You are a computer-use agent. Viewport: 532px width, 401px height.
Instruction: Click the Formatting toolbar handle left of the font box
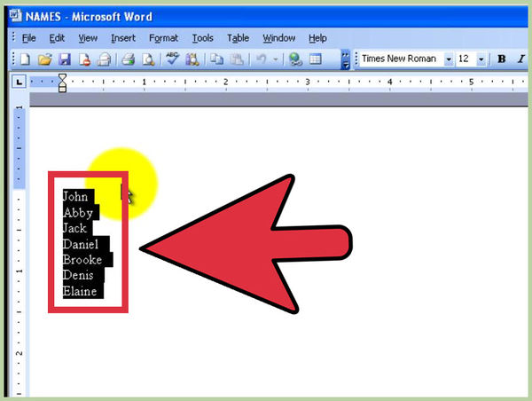[356, 59]
